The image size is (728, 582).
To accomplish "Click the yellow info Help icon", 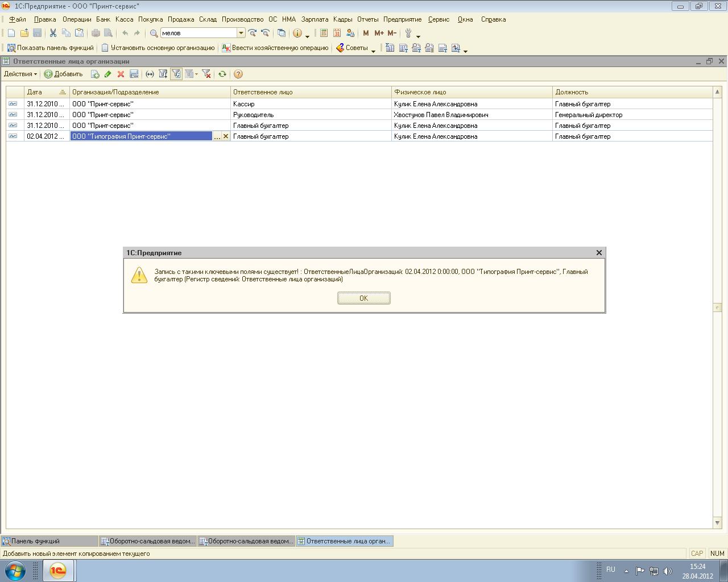I will [x=297, y=33].
